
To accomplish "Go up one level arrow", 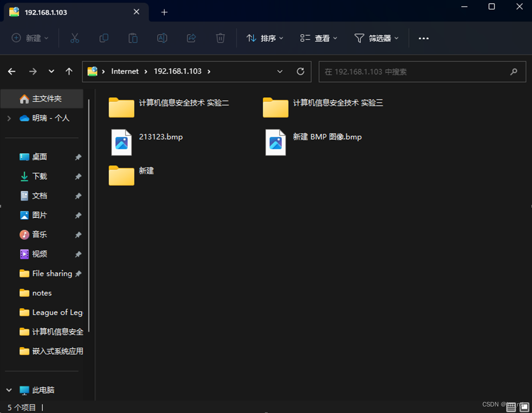I will coord(69,71).
